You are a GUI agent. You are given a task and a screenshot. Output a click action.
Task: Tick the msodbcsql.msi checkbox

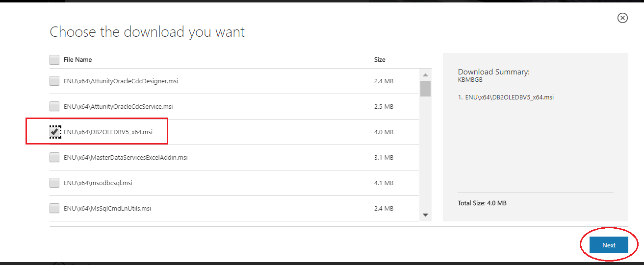click(x=54, y=183)
